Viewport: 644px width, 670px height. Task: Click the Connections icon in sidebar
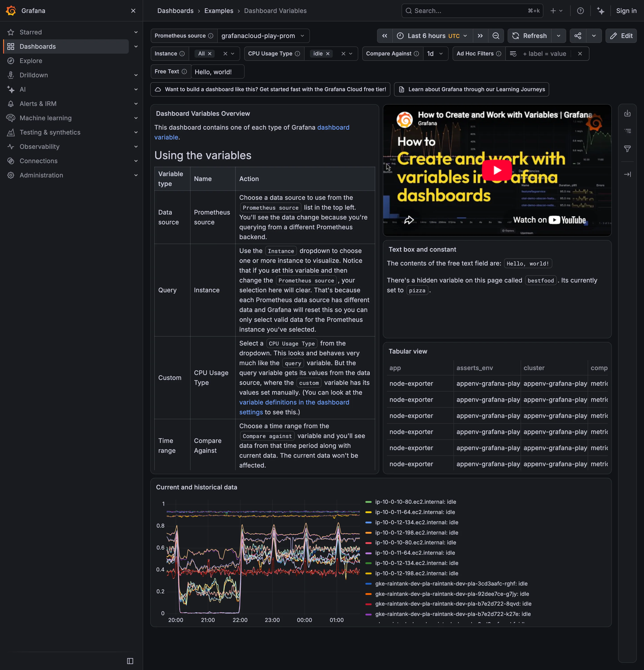pyautogui.click(x=11, y=161)
